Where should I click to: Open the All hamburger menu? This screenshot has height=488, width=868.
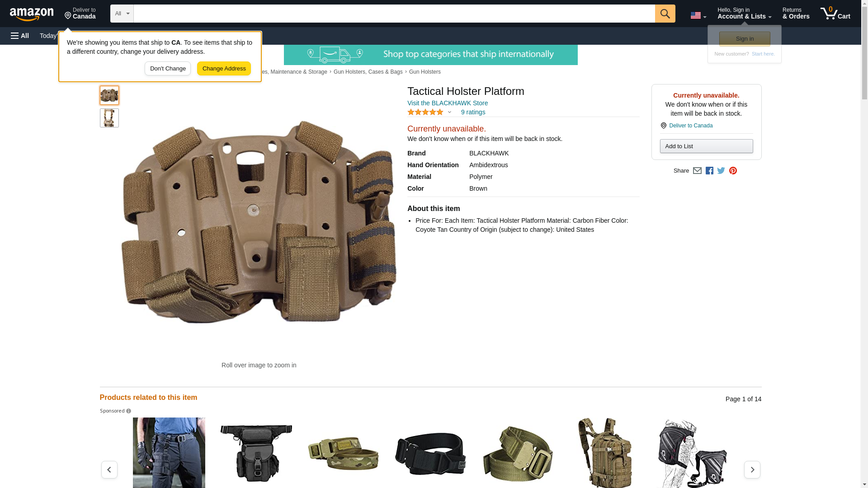point(20,36)
